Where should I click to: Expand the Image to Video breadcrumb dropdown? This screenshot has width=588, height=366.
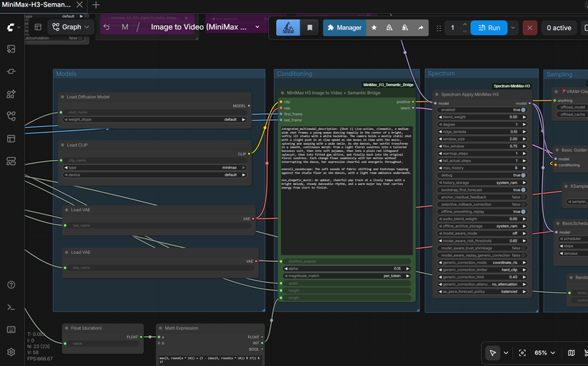coord(257,27)
